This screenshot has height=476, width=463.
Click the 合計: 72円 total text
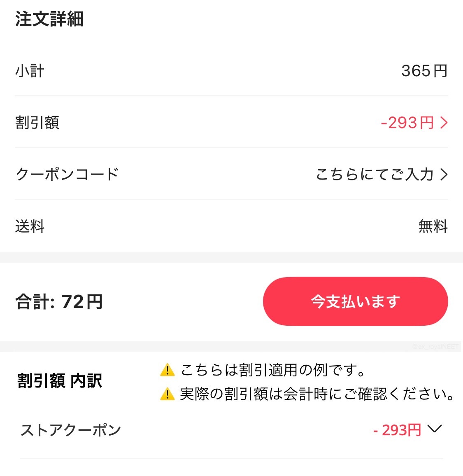click(x=59, y=302)
